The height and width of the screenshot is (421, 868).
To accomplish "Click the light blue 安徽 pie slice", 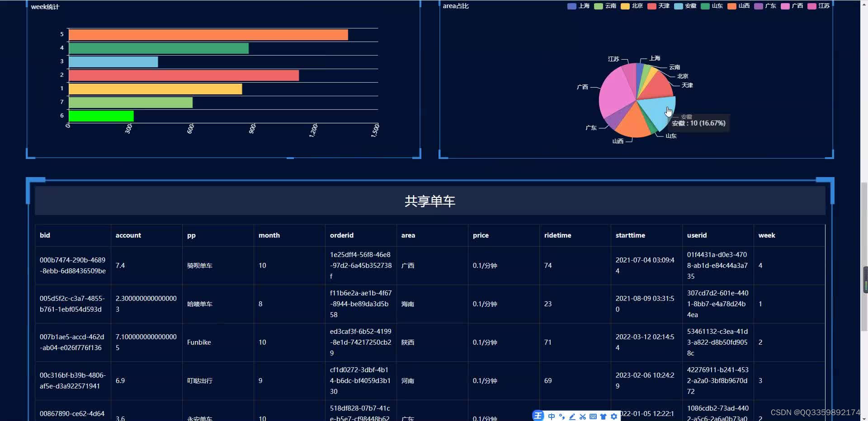I will click(x=658, y=111).
